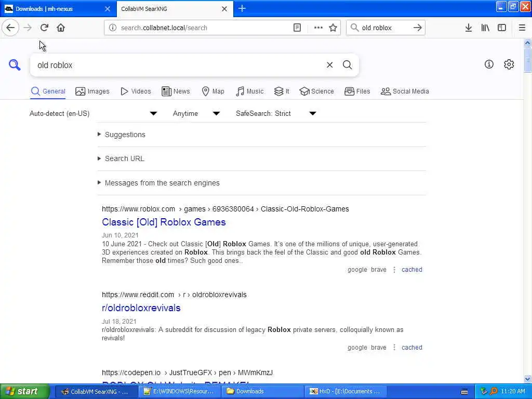The height and width of the screenshot is (399, 532).
Task: Switch to the General category
Action: [48, 91]
